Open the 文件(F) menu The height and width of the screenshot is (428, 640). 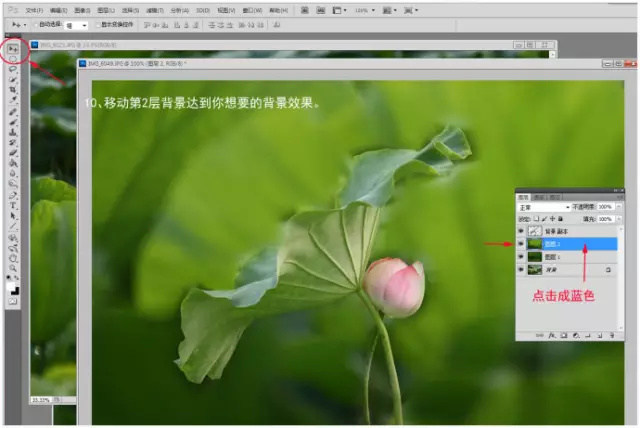tap(35, 10)
